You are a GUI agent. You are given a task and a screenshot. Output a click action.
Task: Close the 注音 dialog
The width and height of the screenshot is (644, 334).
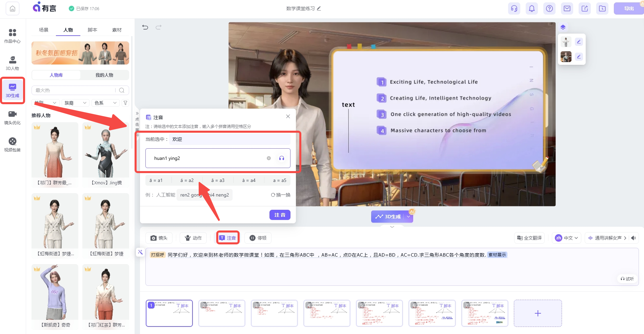pyautogui.click(x=288, y=116)
